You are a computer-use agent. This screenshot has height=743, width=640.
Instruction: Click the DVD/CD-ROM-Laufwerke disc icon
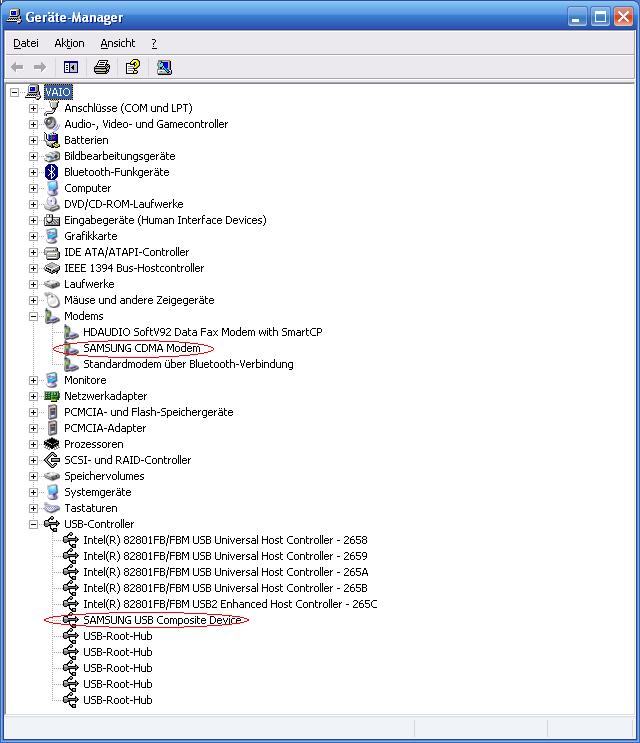pos(52,204)
